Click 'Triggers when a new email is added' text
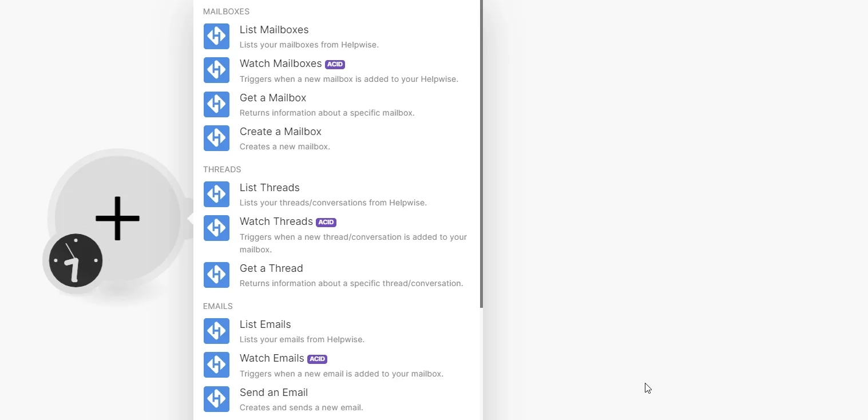 [342, 374]
